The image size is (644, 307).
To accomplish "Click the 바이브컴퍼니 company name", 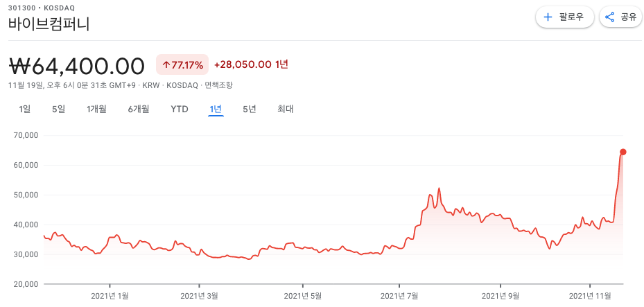I will (x=49, y=24).
